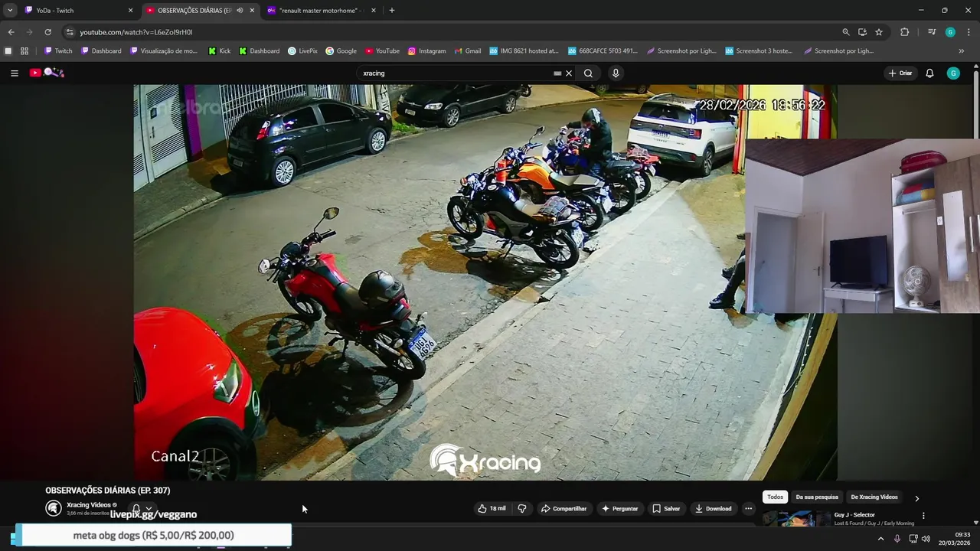Open the YouTube hamburger guide menu

coord(14,73)
